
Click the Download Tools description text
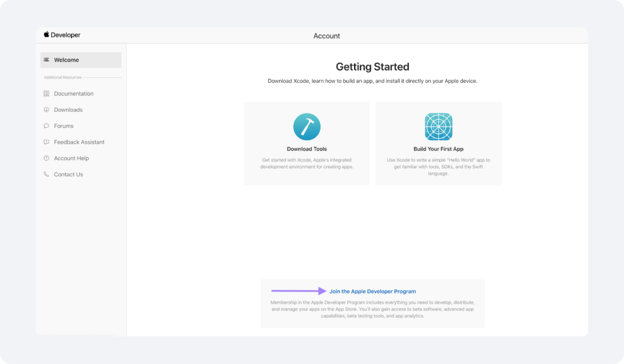(307, 163)
